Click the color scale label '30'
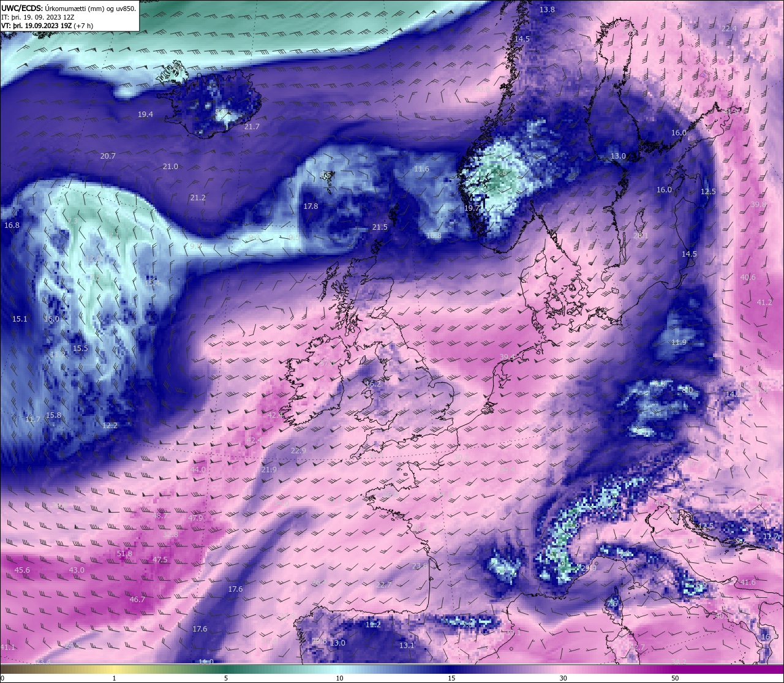 pyautogui.click(x=563, y=678)
